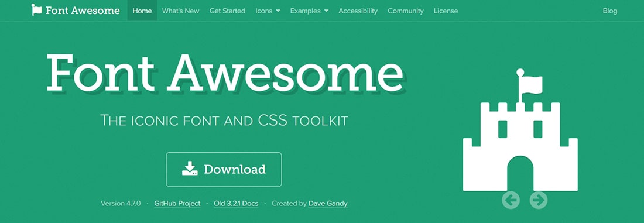Open the GitHub Project link

pyautogui.click(x=177, y=203)
